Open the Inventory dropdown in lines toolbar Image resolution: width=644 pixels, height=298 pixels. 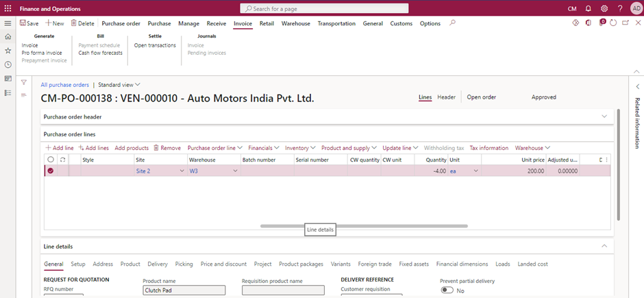pyautogui.click(x=300, y=148)
